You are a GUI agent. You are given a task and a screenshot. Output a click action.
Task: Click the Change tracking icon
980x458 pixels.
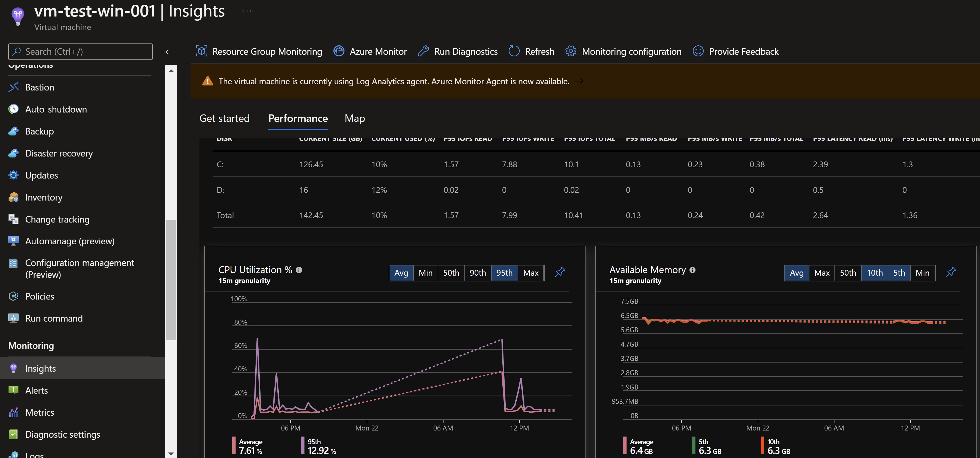[x=13, y=219]
